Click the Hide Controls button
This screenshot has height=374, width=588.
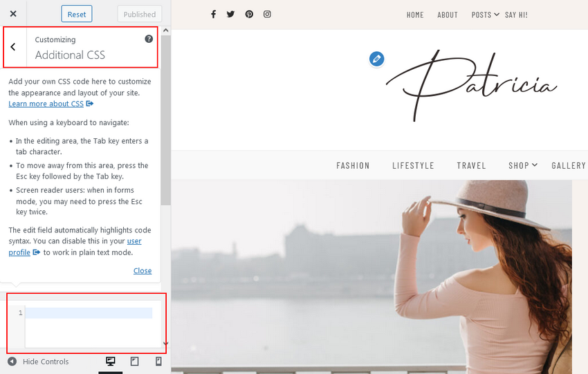[38, 362]
